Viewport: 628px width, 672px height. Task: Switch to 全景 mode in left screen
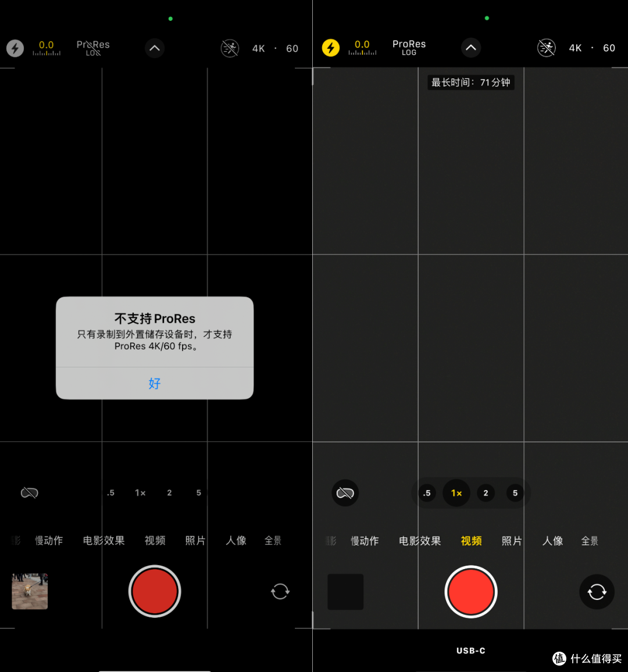pyautogui.click(x=273, y=541)
